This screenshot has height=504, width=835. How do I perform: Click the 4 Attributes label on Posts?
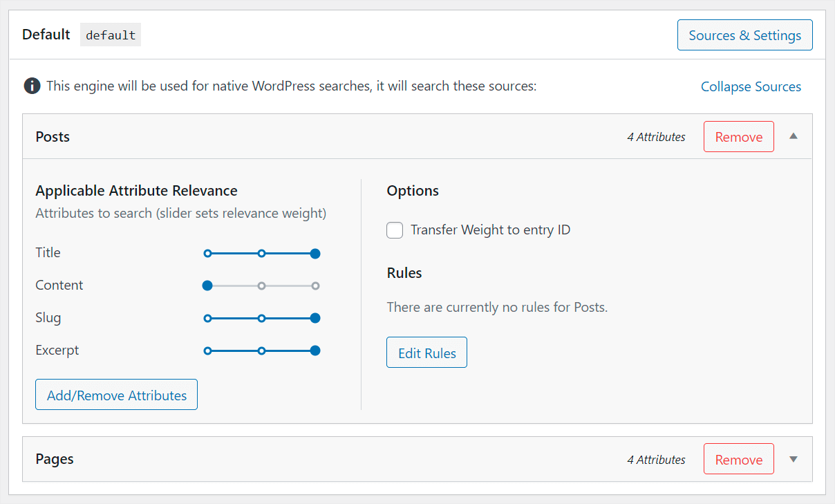point(655,136)
